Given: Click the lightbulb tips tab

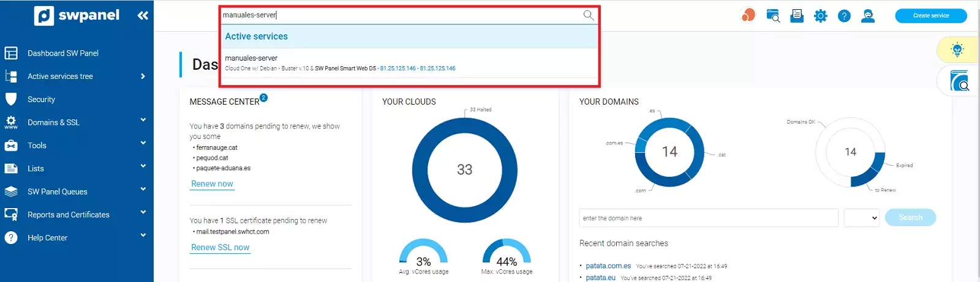Looking at the screenshot, I should tap(957, 50).
